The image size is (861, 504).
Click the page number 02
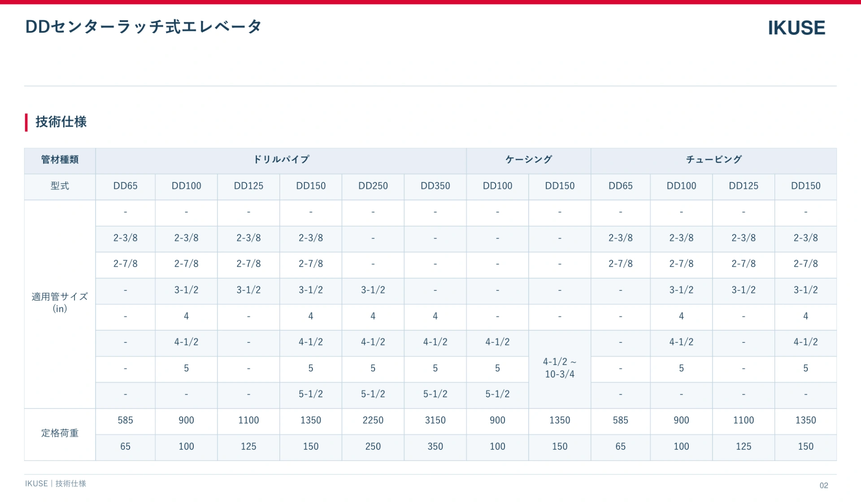coord(824,486)
